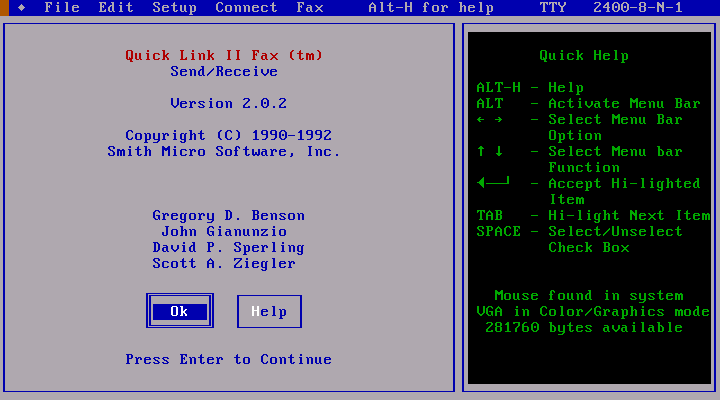Click 'Select Menu Bar' help text
Image resolution: width=720 pixels, height=400 pixels.
click(615, 119)
